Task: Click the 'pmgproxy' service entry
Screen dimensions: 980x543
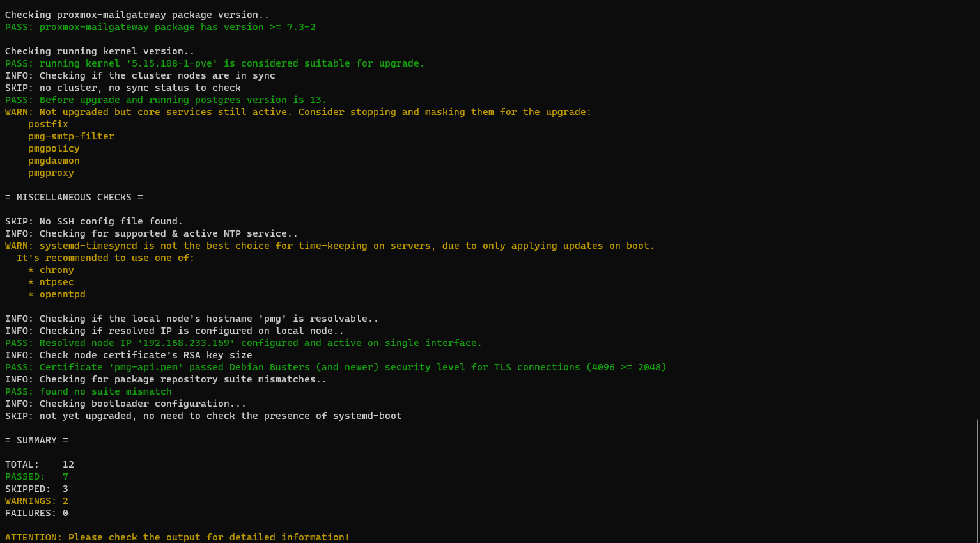Action: pyautogui.click(x=51, y=173)
